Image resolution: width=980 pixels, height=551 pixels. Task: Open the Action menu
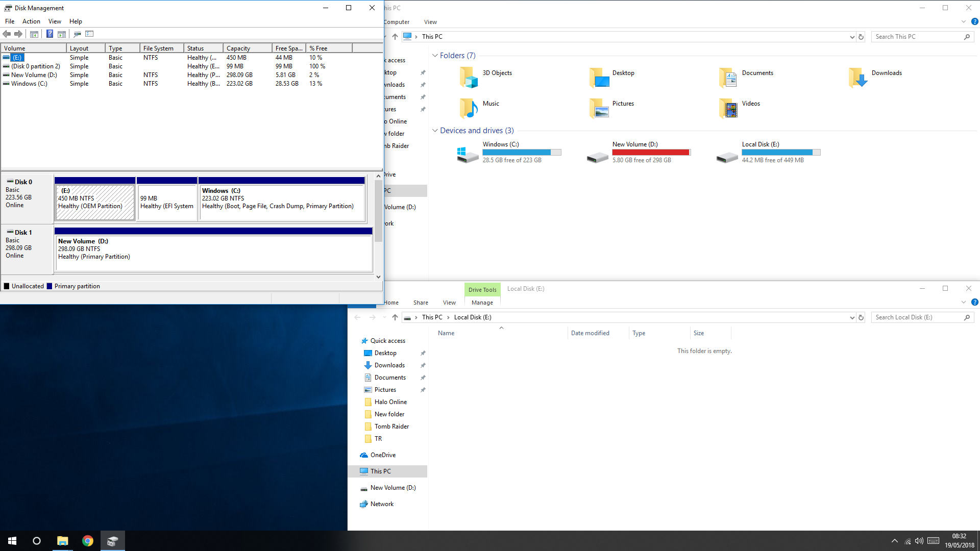pos(31,21)
